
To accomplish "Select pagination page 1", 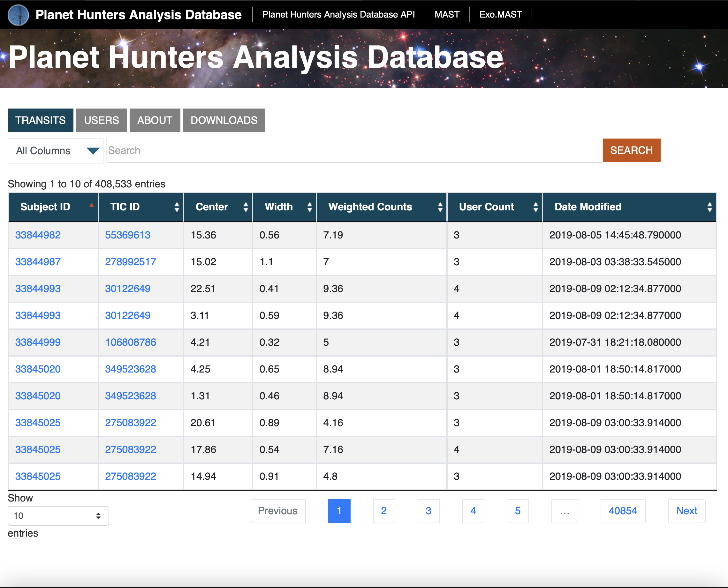I will point(339,511).
